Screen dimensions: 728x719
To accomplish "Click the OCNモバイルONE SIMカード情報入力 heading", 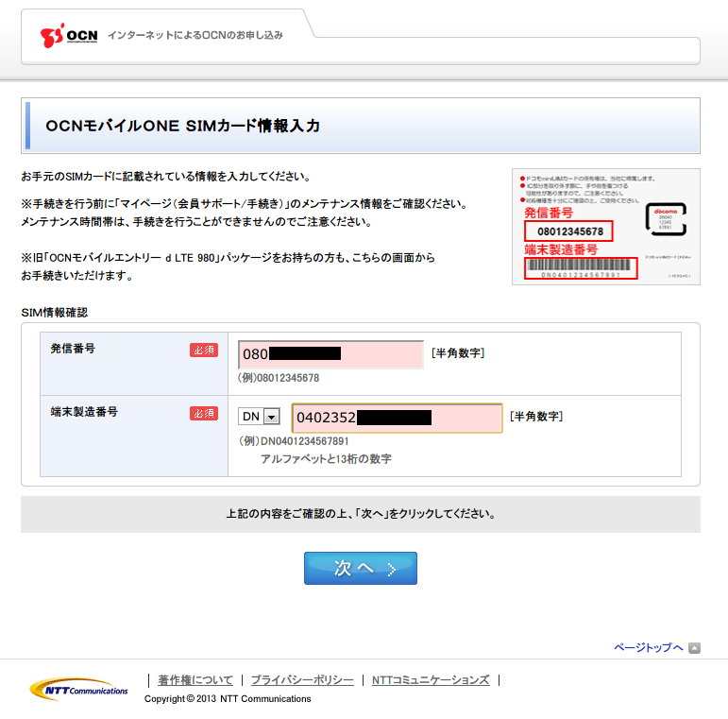I will [x=183, y=127].
